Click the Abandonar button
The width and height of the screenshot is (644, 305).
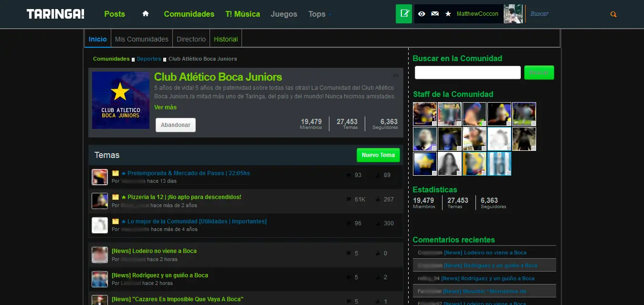(x=176, y=125)
